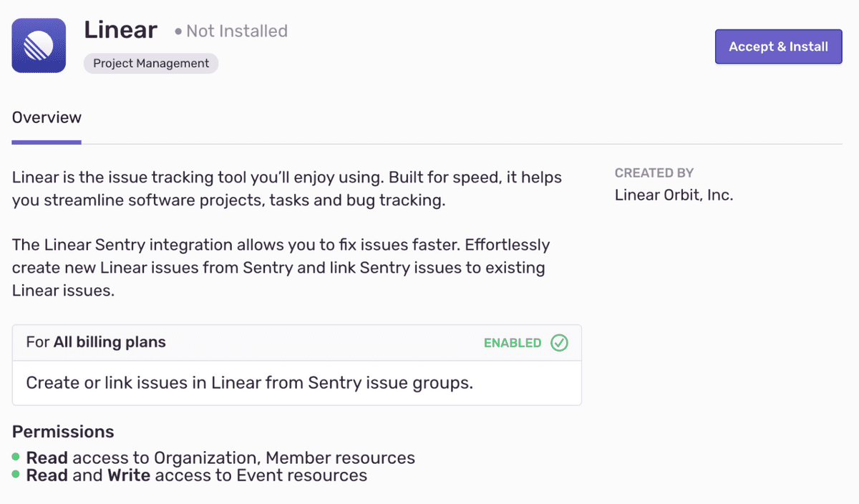859x504 pixels.
Task: Click the green ENABLED checkmark icon
Action: coord(559,343)
